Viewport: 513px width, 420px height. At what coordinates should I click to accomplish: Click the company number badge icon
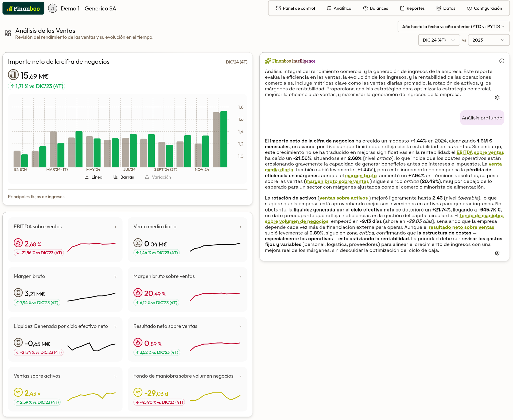coord(53,8)
